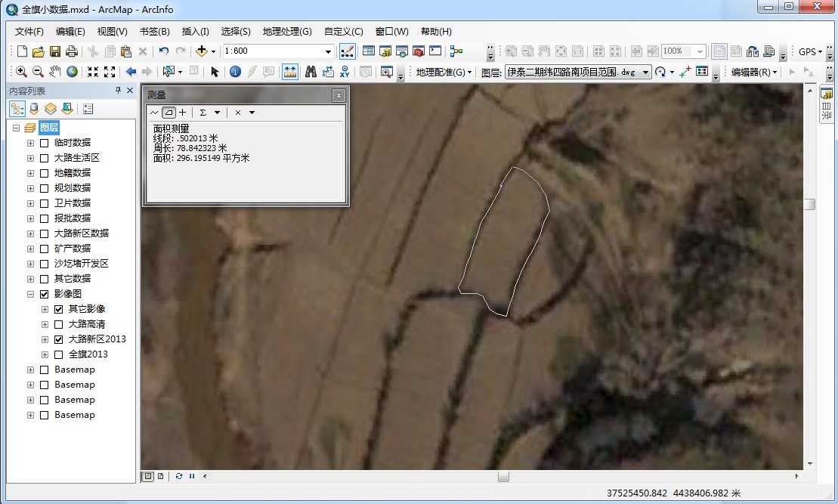Open the Python window icon
The image size is (838, 504).
(x=435, y=51)
